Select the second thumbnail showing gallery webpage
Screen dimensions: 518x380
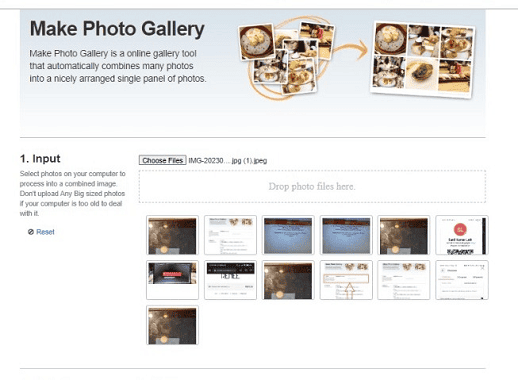[230, 235]
